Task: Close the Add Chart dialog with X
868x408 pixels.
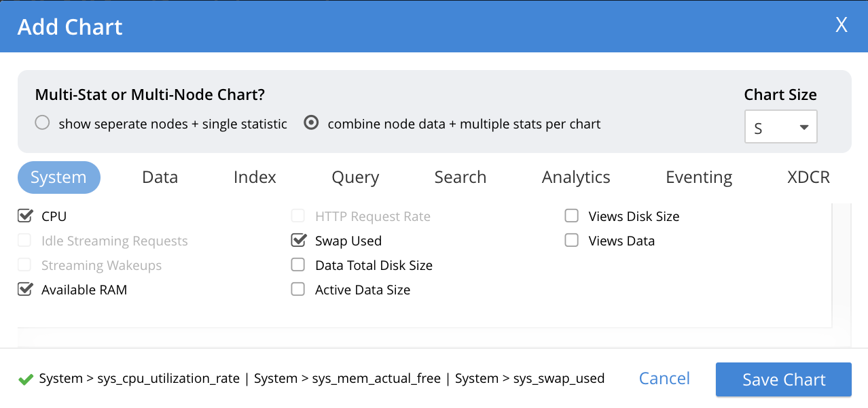Action: (841, 26)
